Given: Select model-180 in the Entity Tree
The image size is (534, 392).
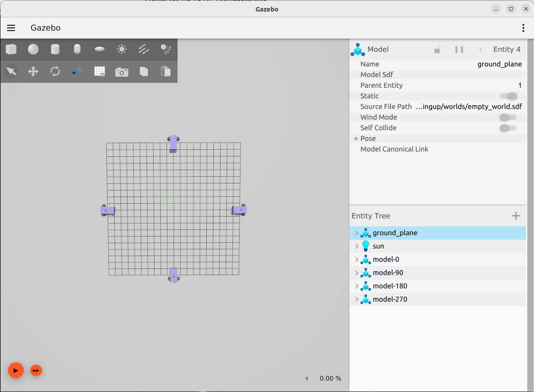Looking at the screenshot, I should pyautogui.click(x=438, y=286).
